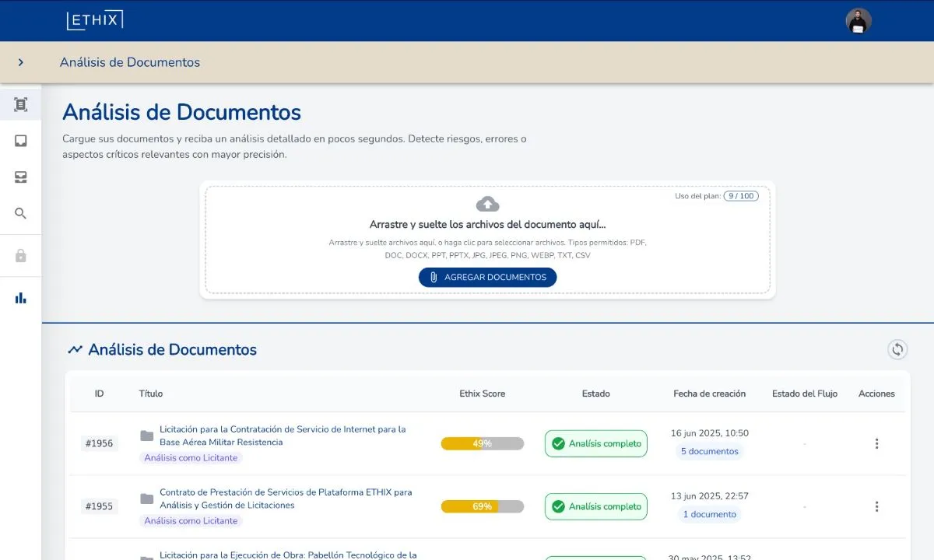Click the Acciones column header
This screenshot has width=934, height=560.
coord(876,394)
